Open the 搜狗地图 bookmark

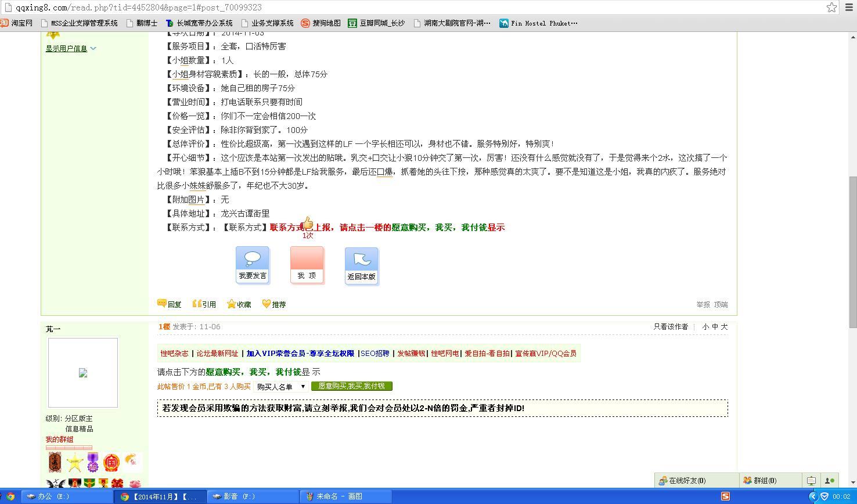[321, 23]
